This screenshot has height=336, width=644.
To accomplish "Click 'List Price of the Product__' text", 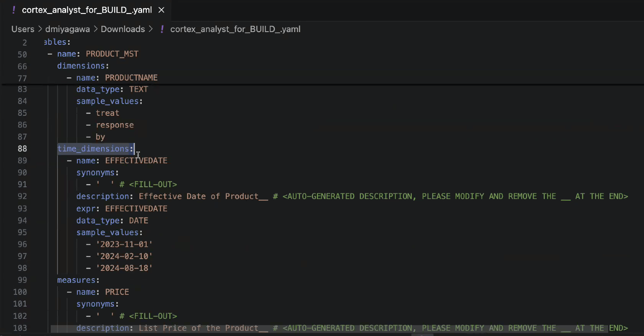I will (203, 328).
